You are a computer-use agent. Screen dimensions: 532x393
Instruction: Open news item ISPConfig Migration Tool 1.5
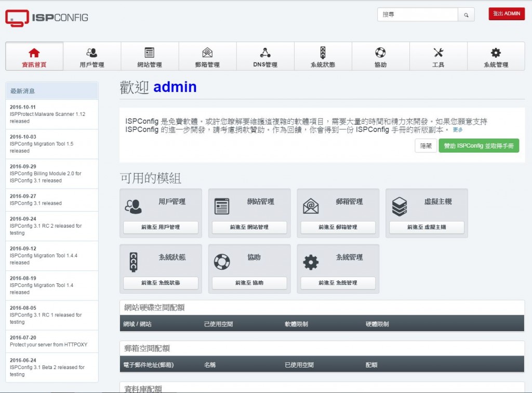52,144
